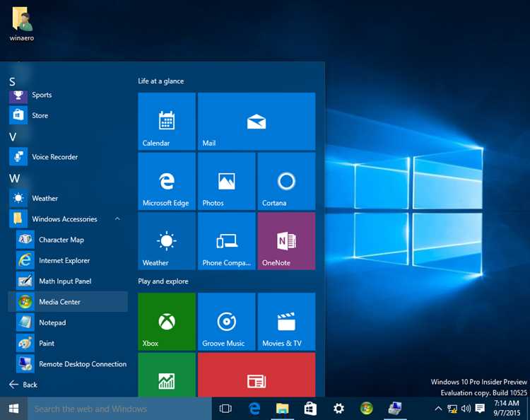Click the letter W section header
Viewport: 530px width, 420px height.
coord(14,178)
